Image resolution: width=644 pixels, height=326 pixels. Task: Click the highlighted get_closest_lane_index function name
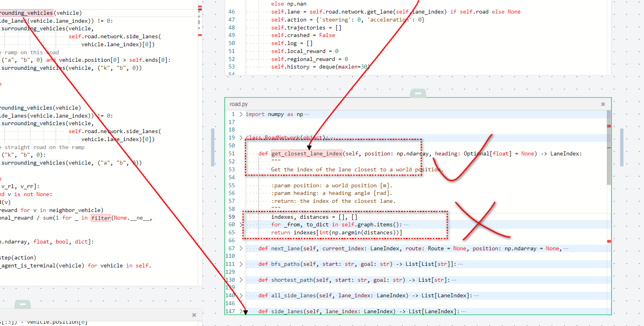[x=307, y=153]
